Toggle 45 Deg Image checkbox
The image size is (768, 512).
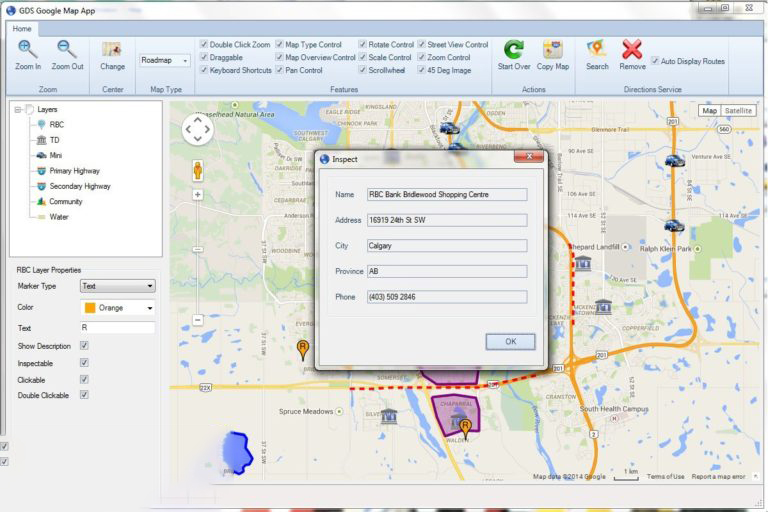[421, 70]
